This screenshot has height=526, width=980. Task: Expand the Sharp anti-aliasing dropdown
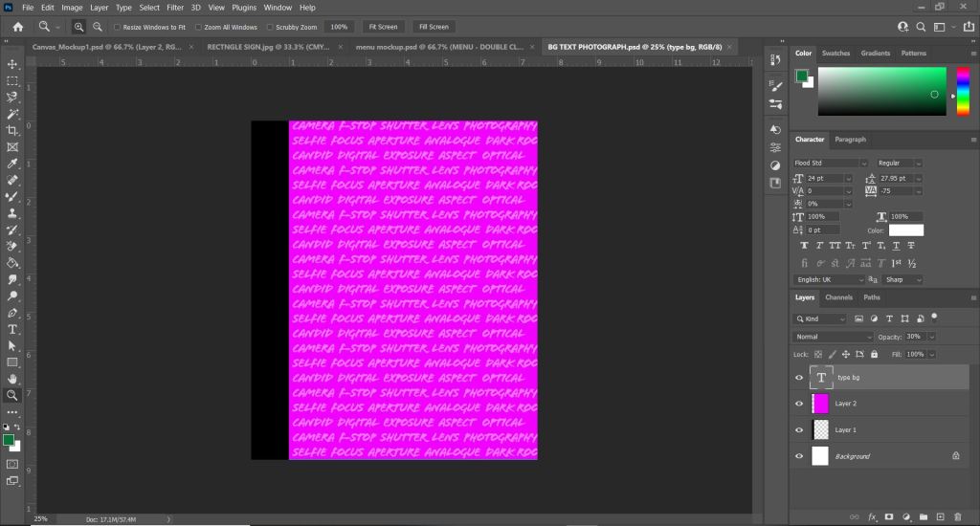[903, 279]
